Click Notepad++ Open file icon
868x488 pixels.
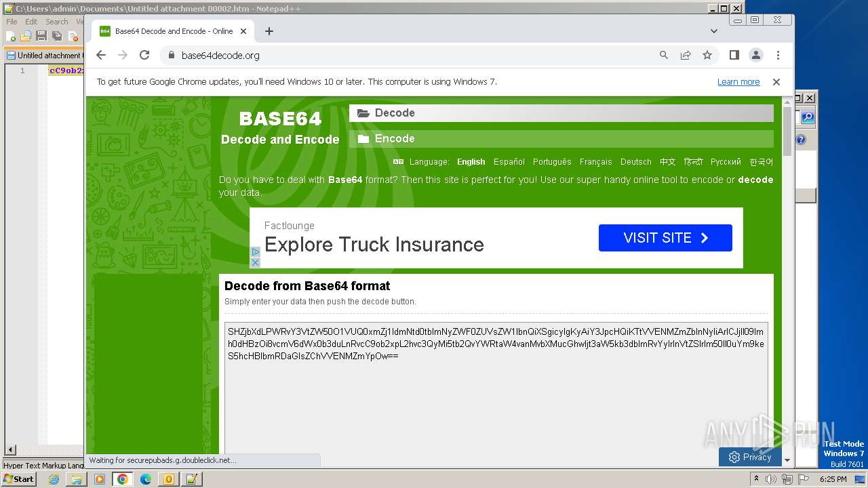[x=26, y=36]
